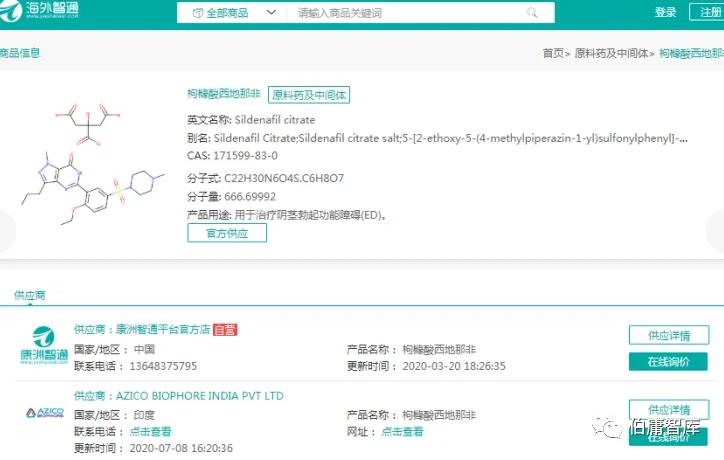Click the magnifier search icon
Screen dimensions: 724x460
click(x=532, y=12)
